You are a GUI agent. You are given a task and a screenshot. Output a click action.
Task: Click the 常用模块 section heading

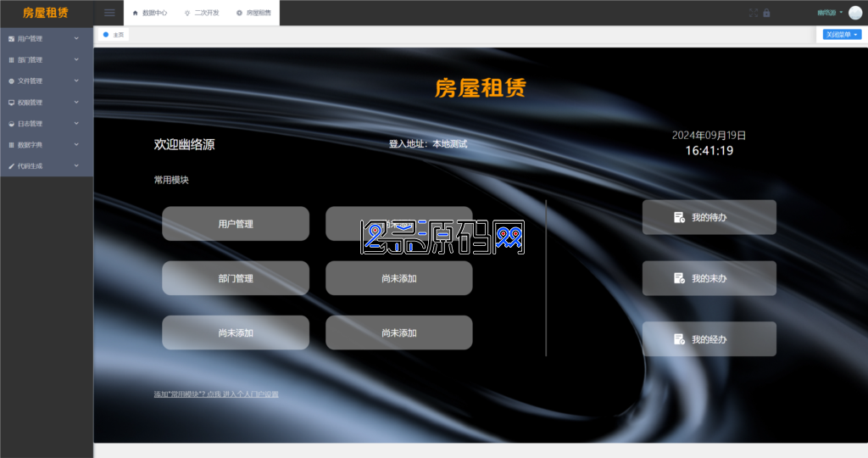pos(171,180)
